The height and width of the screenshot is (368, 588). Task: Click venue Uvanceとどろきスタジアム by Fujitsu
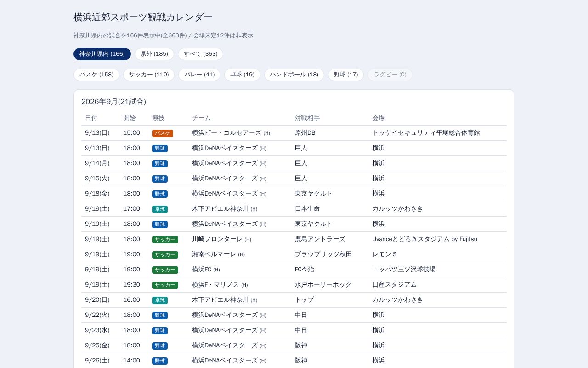click(x=425, y=239)
